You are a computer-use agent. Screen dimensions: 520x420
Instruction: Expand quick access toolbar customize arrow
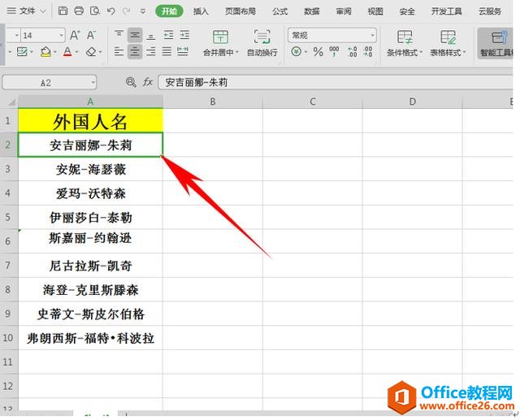coord(143,11)
